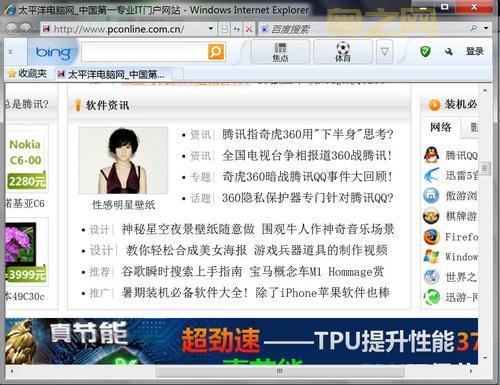Click the vertical scrollbar thumb
The height and width of the screenshot is (385, 500).
(485, 168)
